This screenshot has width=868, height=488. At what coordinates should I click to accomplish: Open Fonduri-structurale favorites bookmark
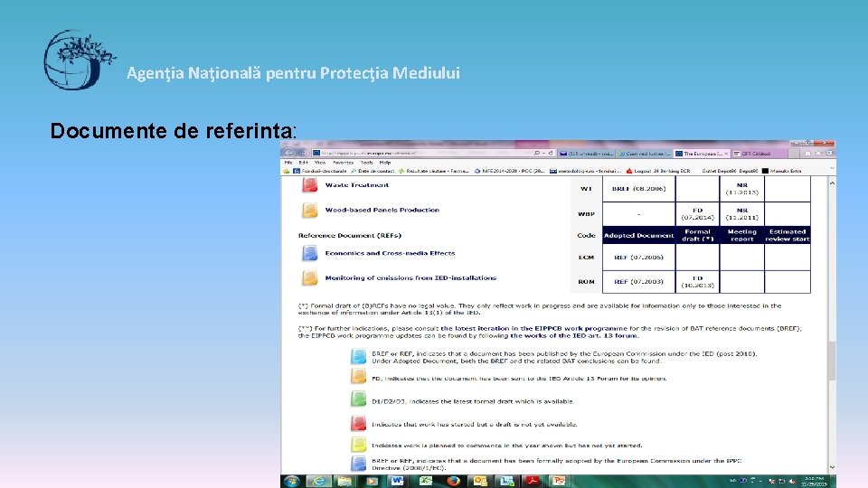pos(320,171)
